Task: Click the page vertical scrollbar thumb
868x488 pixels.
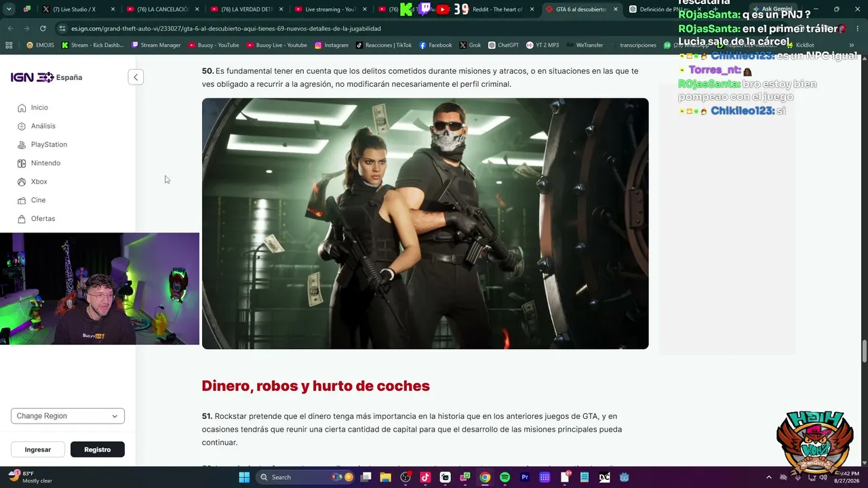Action: 865,352
